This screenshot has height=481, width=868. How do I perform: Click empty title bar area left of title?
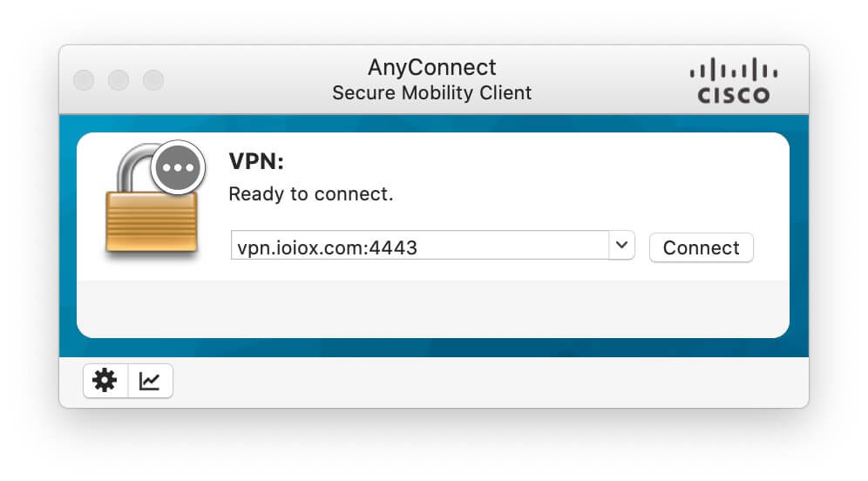[x=244, y=80]
